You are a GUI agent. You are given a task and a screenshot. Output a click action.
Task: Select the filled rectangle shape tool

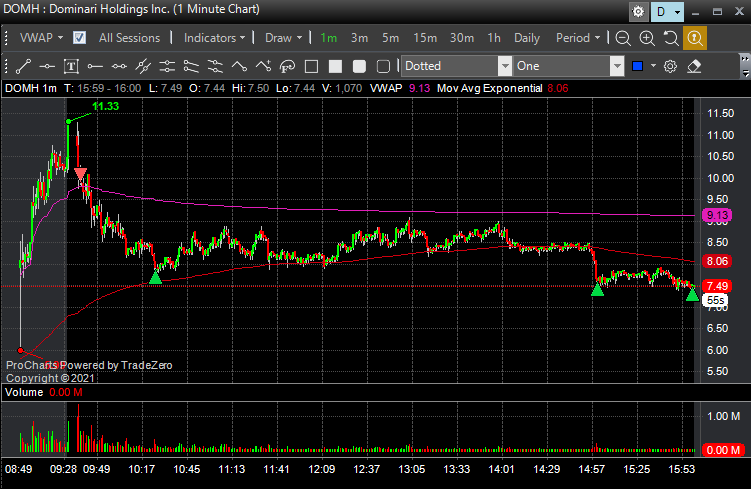[335, 66]
